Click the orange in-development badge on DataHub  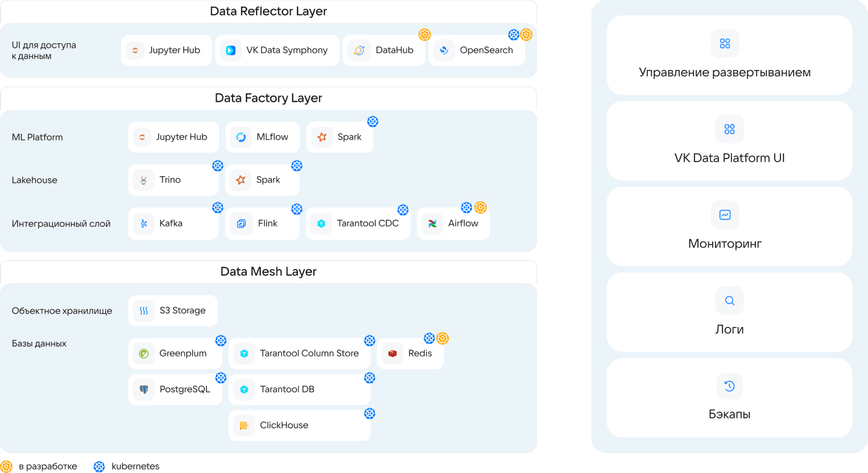(x=425, y=35)
